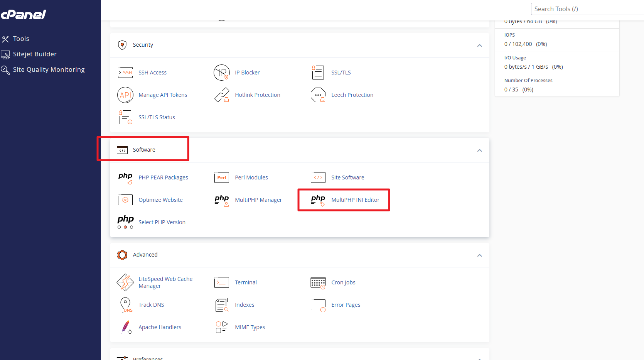Open the MultiPHP Manager link

[x=258, y=200]
